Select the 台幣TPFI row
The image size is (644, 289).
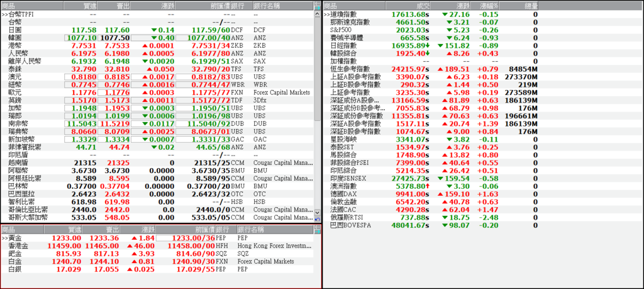click(157, 14)
